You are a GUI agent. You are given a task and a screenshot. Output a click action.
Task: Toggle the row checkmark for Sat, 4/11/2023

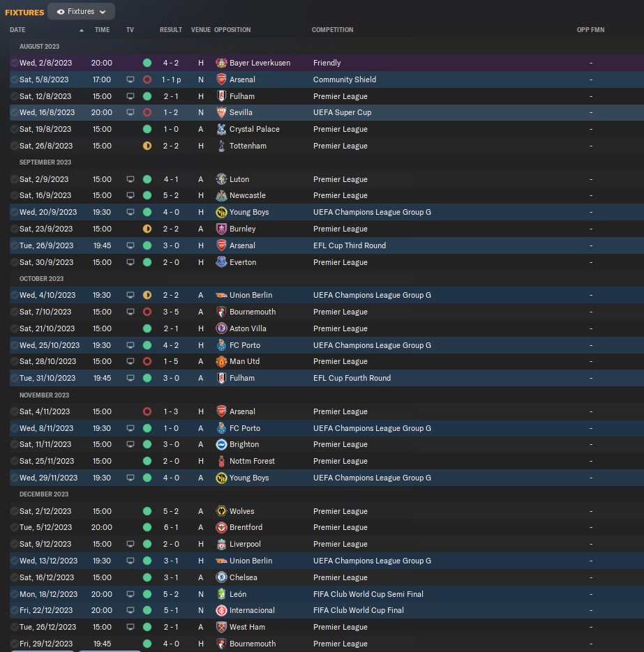pos(14,411)
